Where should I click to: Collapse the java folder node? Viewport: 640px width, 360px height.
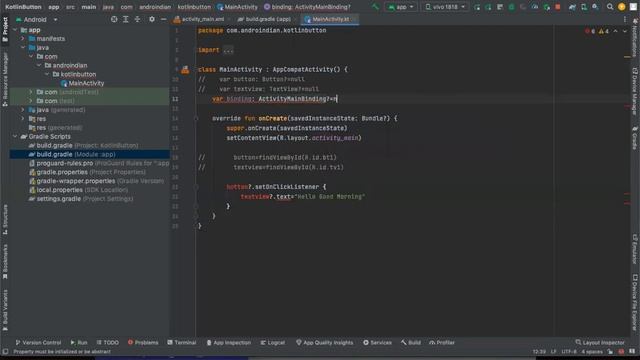(x=23, y=48)
